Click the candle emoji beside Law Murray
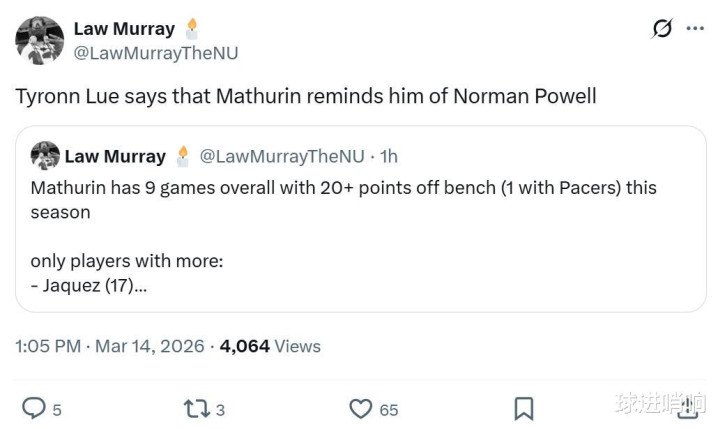This screenshot has height=429, width=718. pos(192,28)
